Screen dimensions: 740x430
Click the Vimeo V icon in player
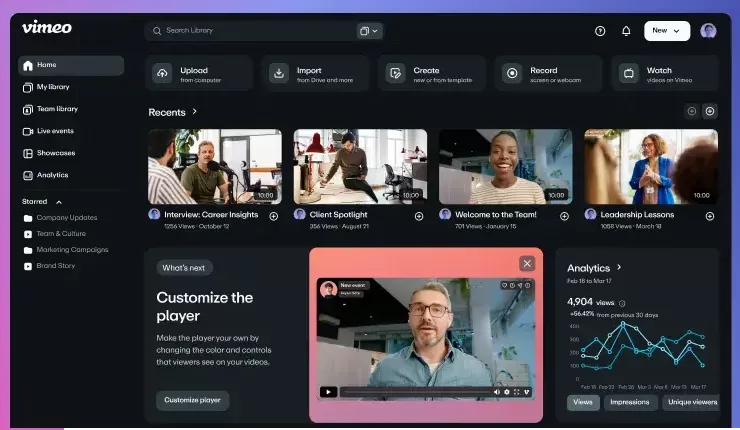[x=527, y=392]
